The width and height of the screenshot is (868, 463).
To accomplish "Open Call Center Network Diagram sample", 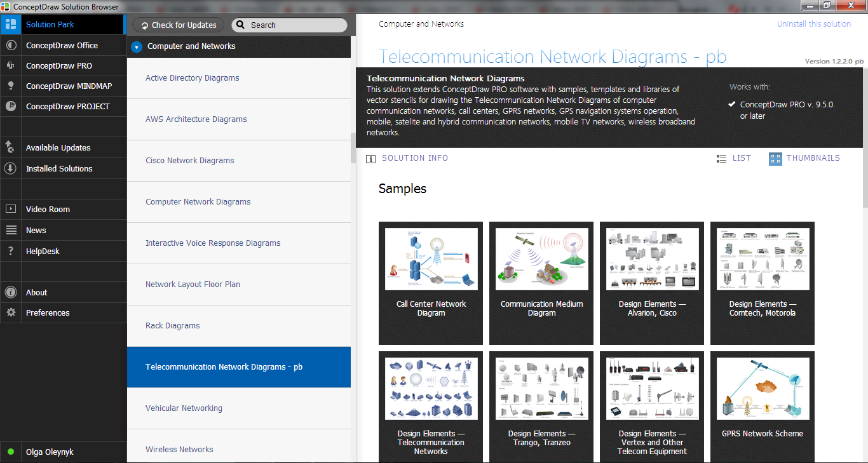I will click(431, 283).
